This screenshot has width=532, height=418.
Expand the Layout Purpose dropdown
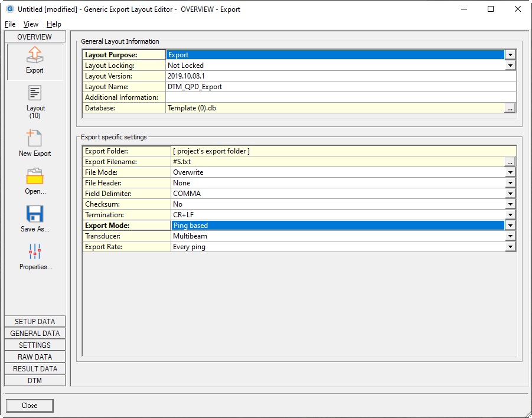click(510, 55)
